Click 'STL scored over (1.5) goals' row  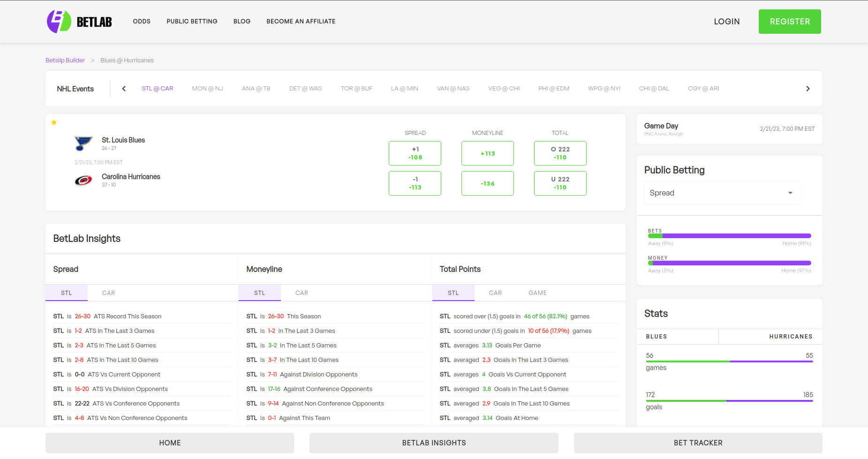[x=528, y=316]
